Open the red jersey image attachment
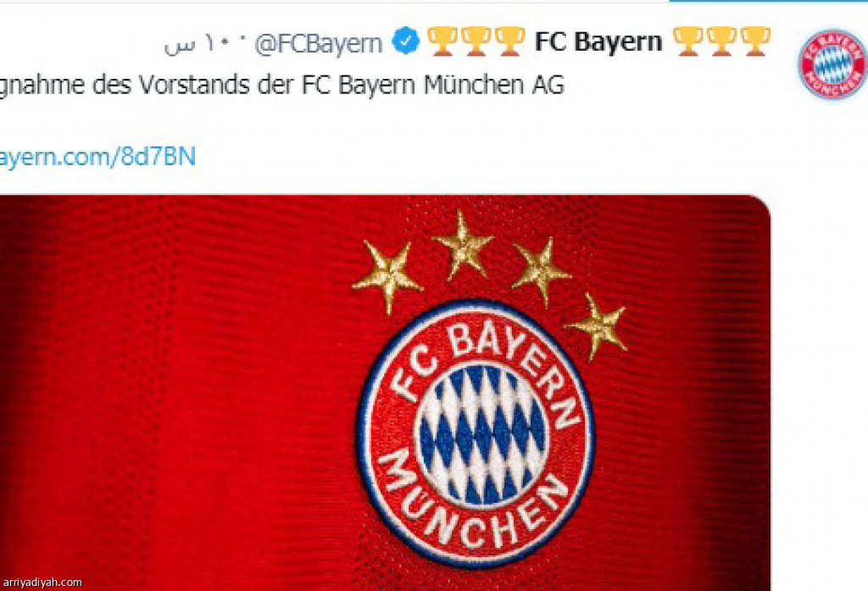868x591 pixels. (x=385, y=393)
